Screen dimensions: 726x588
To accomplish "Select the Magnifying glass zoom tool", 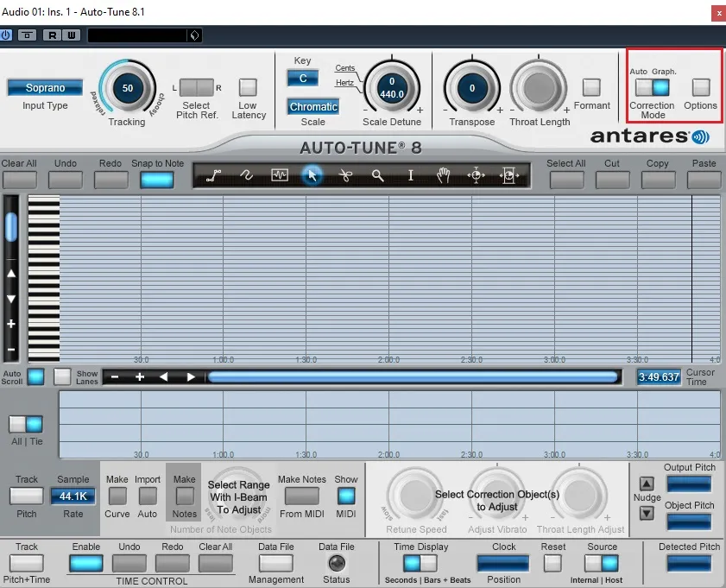I will (x=378, y=175).
